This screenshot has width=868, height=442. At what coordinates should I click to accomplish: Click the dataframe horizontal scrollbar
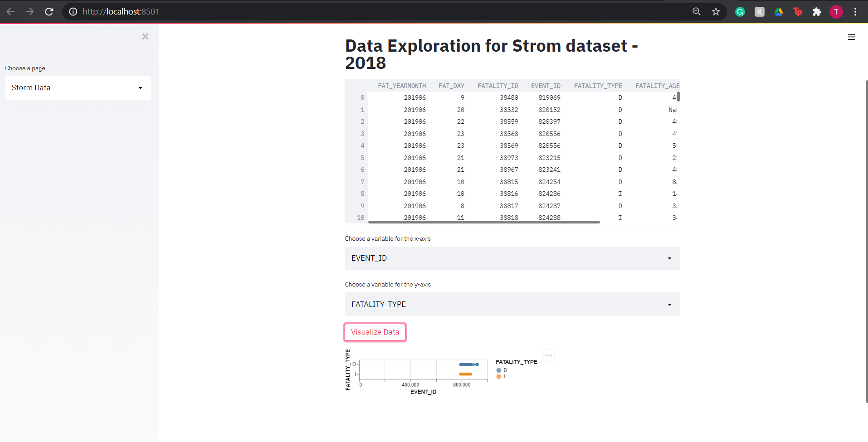484,222
